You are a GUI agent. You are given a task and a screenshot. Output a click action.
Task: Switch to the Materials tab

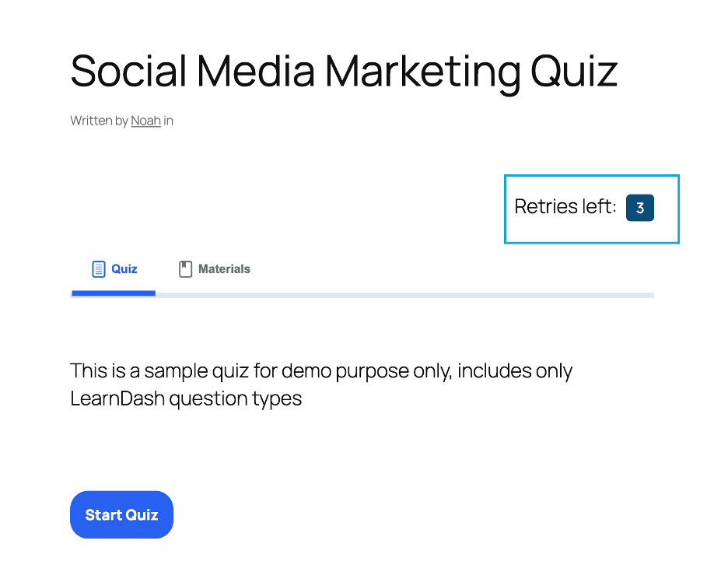(215, 269)
